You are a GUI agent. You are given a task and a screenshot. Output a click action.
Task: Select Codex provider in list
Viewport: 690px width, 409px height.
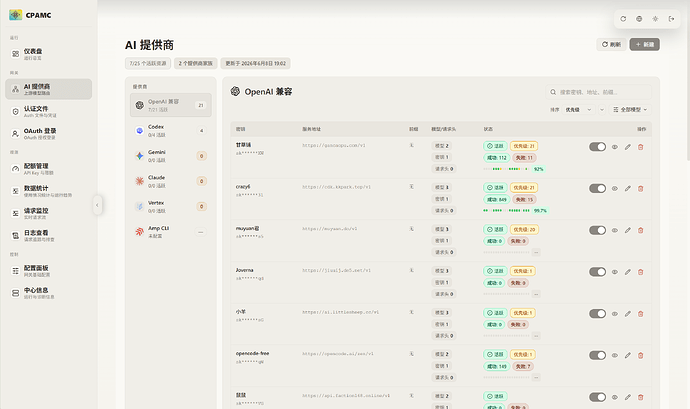tap(171, 130)
